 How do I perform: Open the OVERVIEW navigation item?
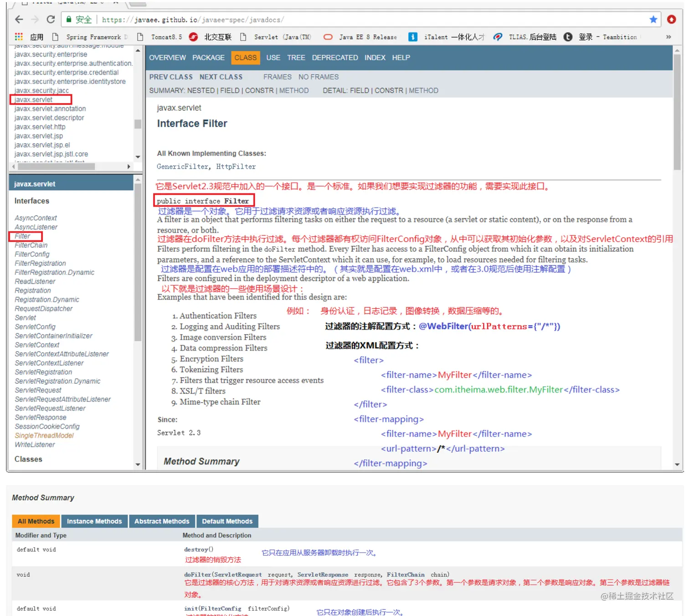click(x=167, y=57)
